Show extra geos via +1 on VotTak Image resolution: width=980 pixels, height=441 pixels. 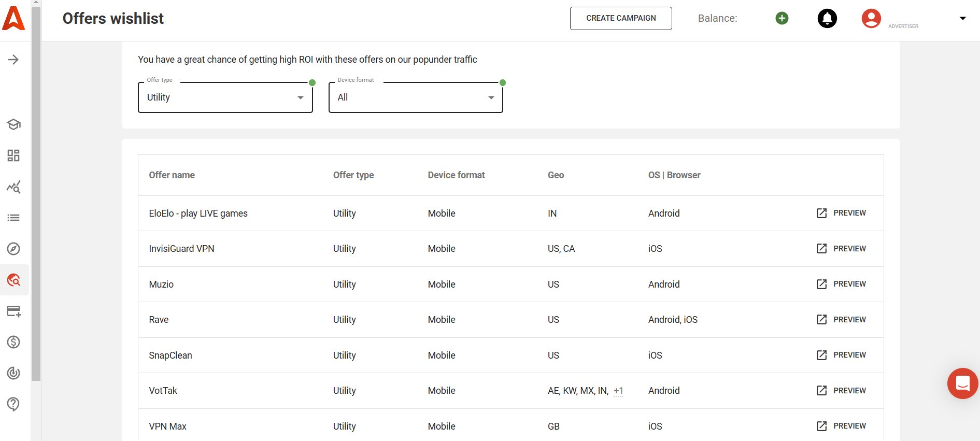click(x=618, y=391)
